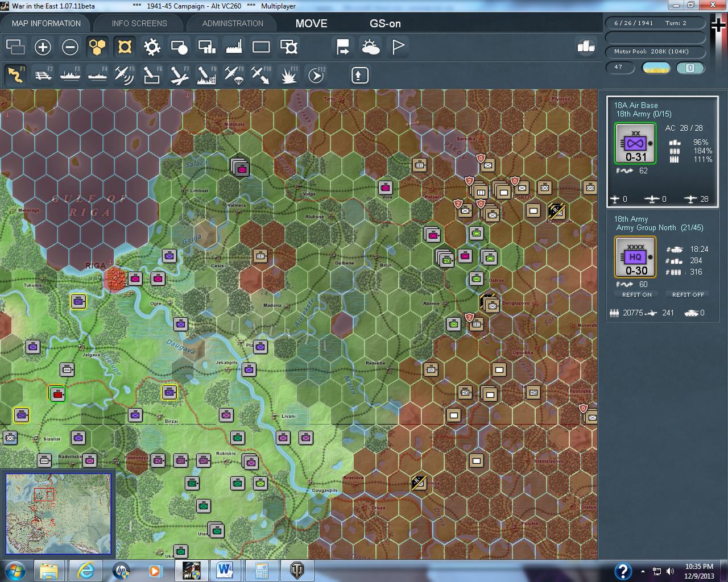Image resolution: width=728 pixels, height=582 pixels.
Task: Click the rectangle-with-gear toolbar icon
Action: coord(289,47)
